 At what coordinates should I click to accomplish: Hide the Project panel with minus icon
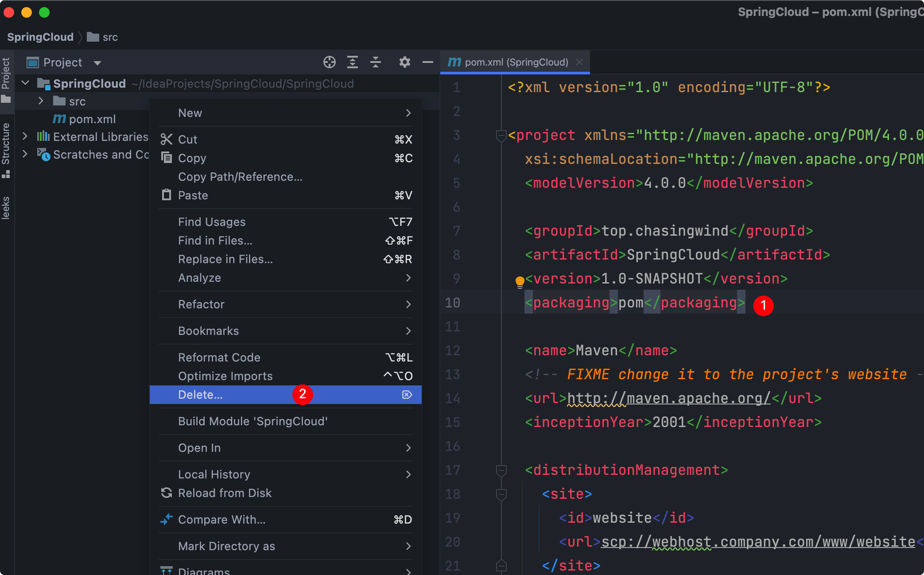pos(427,62)
